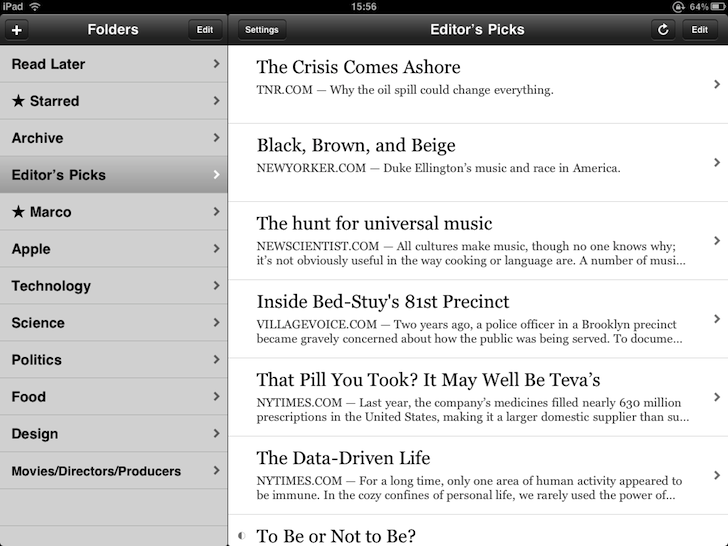Tap the chevron for That Pill You Took article
Image resolution: width=728 pixels, height=546 pixels.
pos(717,397)
